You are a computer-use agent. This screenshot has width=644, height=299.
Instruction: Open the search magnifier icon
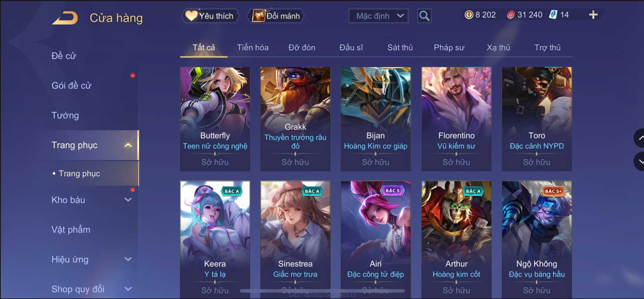pos(424,16)
